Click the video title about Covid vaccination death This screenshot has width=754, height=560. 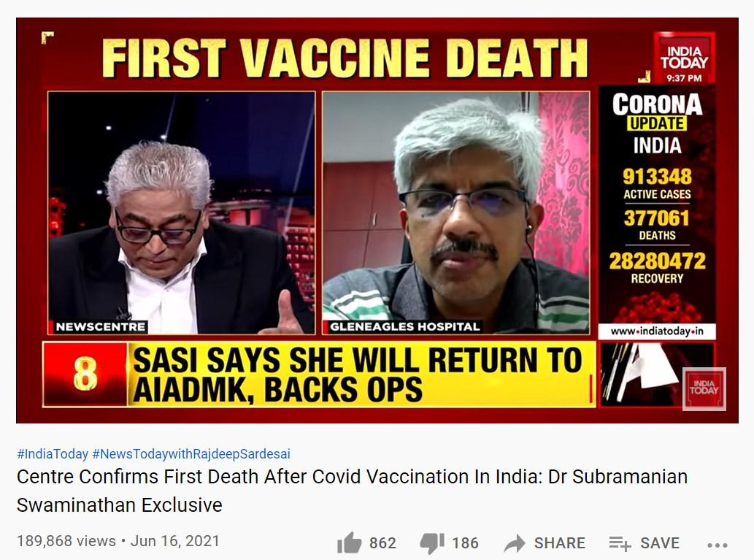tap(352, 491)
